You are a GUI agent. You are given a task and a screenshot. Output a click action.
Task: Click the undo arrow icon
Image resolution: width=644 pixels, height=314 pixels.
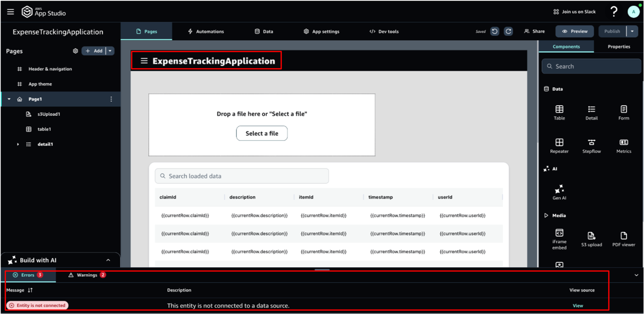pyautogui.click(x=494, y=32)
